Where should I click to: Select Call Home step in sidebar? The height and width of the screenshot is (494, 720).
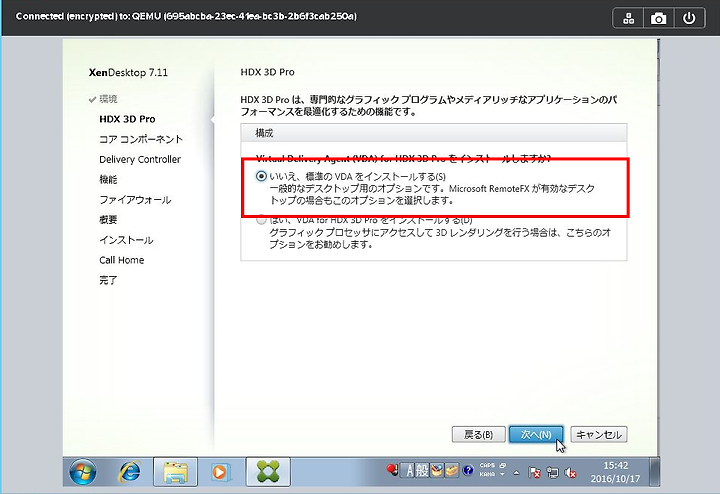click(122, 260)
